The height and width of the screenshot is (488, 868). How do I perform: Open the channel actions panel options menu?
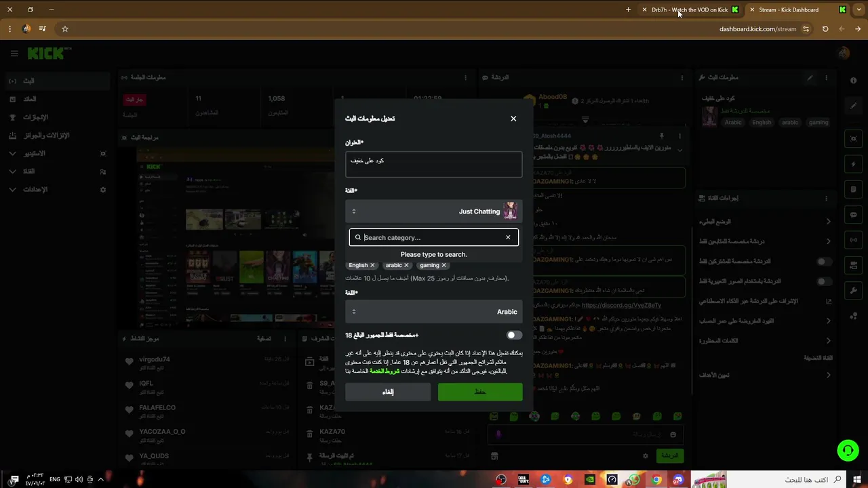[826, 199]
